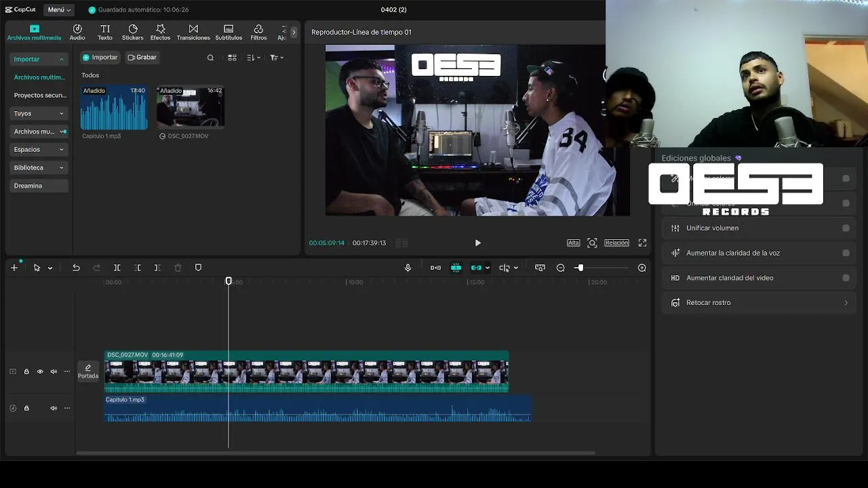Open the Menú dropdown

pos(59,10)
